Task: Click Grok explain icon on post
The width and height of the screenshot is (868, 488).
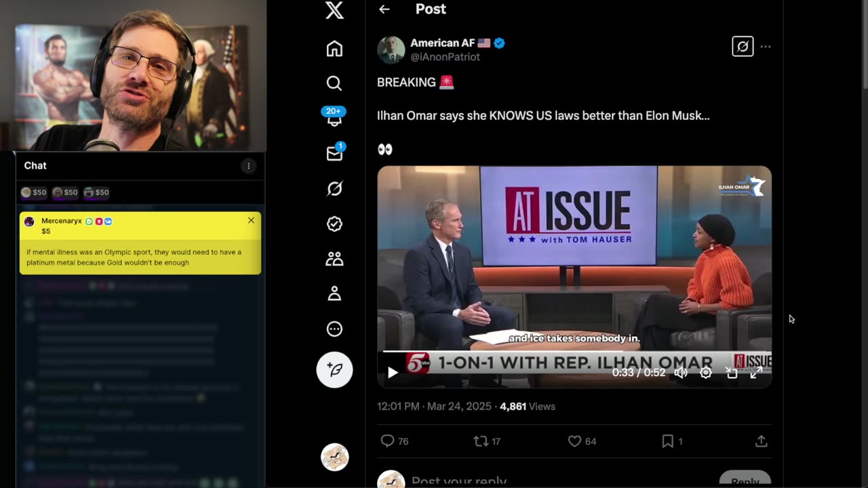Action: click(743, 47)
